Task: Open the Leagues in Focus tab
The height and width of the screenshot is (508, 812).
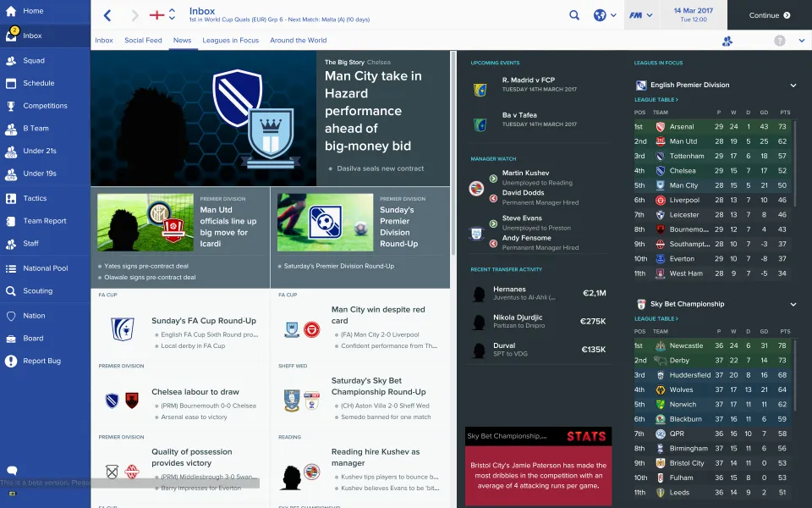Action: 230,41
